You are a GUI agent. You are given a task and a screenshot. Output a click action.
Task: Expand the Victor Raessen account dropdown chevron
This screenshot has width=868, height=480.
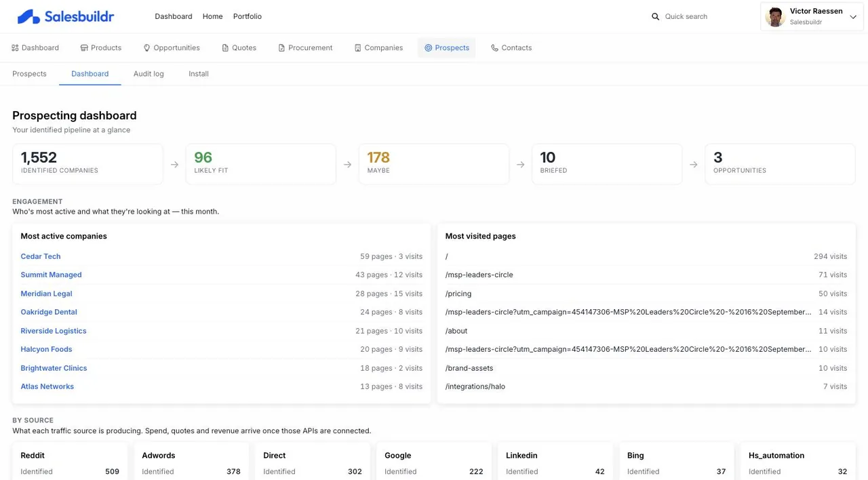coord(853,17)
